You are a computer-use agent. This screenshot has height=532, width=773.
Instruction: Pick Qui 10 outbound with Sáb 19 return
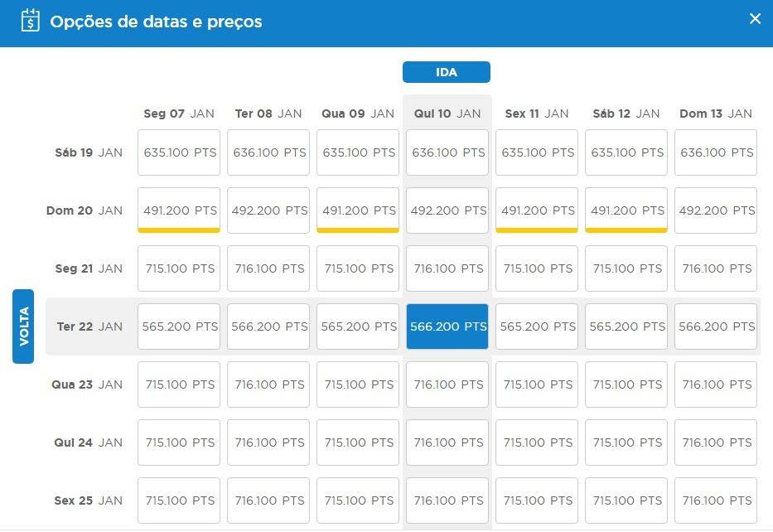click(447, 152)
